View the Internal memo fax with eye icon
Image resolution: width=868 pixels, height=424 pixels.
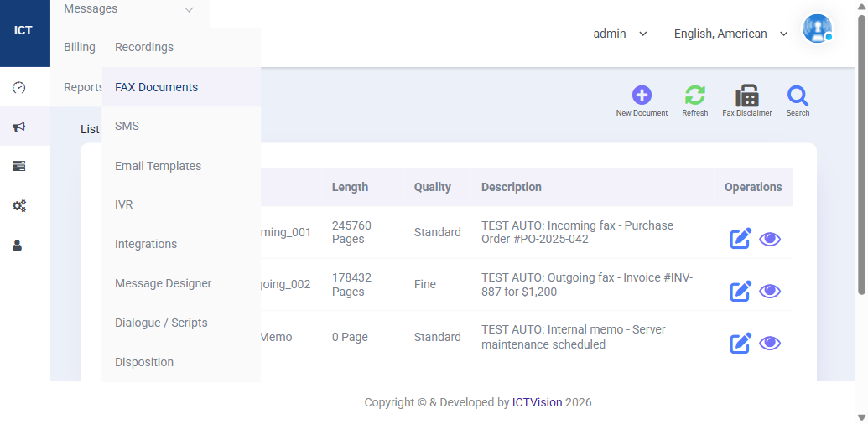(x=770, y=344)
